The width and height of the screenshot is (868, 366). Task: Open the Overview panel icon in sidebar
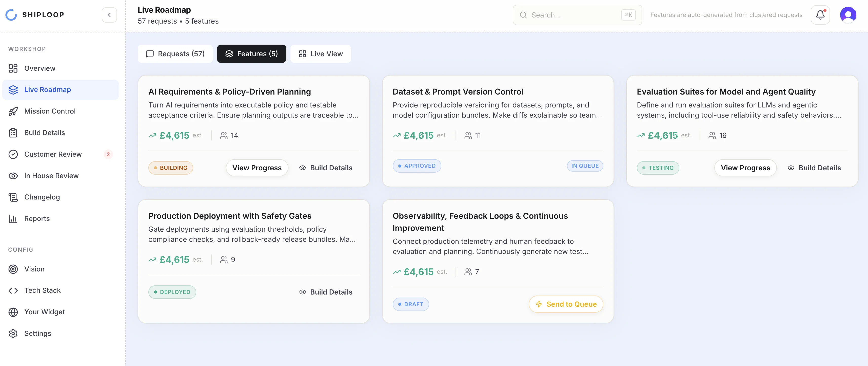(13, 68)
